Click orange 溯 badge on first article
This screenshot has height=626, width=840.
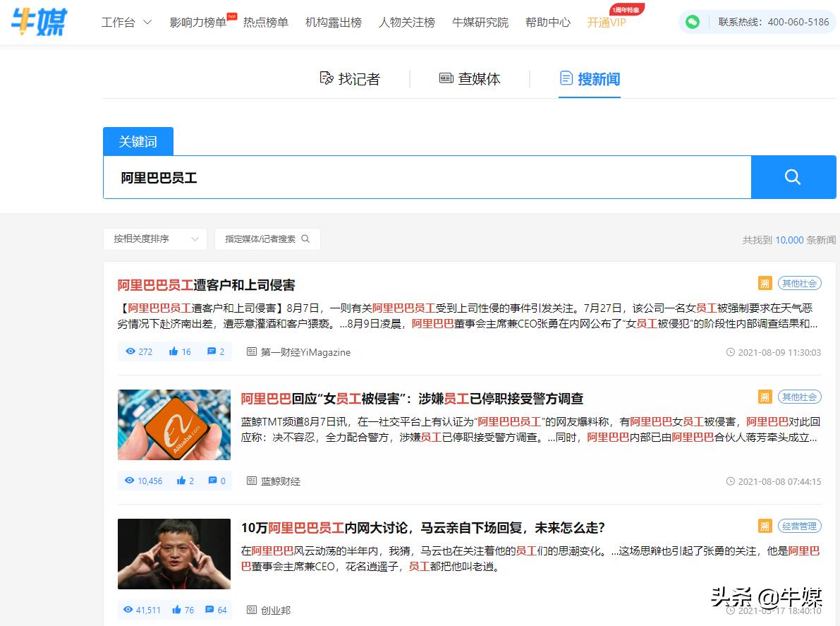tap(765, 284)
